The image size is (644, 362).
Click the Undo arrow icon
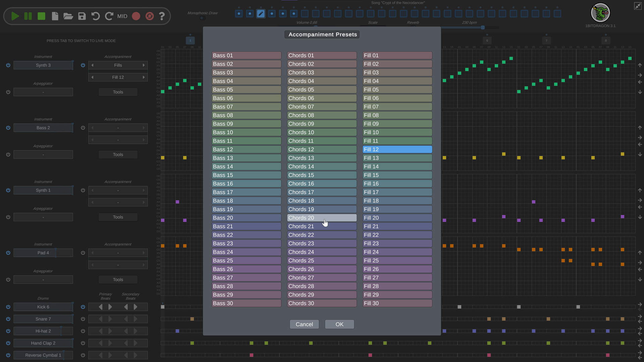[x=96, y=16]
